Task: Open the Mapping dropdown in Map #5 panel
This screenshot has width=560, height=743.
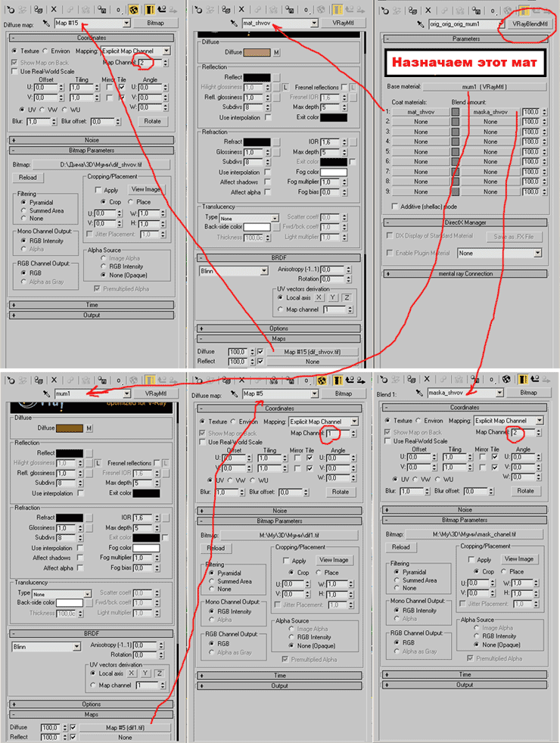Action: point(353,421)
